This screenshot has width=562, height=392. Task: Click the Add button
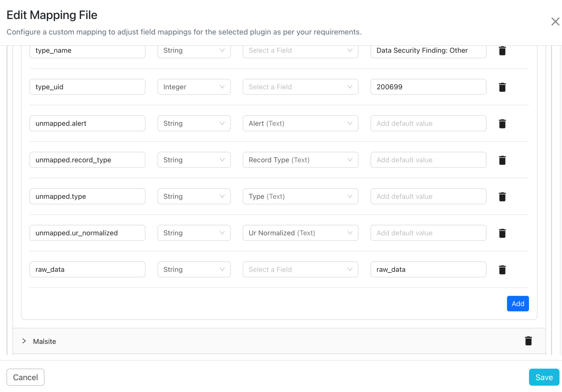coord(518,304)
